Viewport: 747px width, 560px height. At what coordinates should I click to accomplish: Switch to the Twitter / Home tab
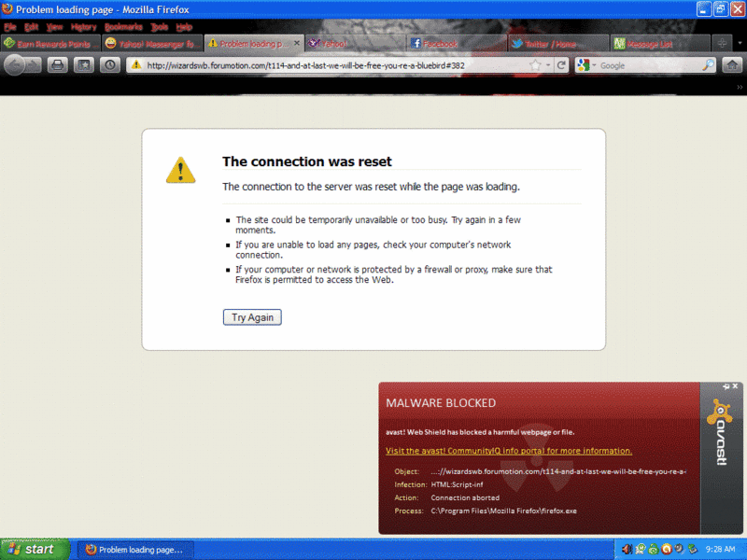(x=558, y=43)
